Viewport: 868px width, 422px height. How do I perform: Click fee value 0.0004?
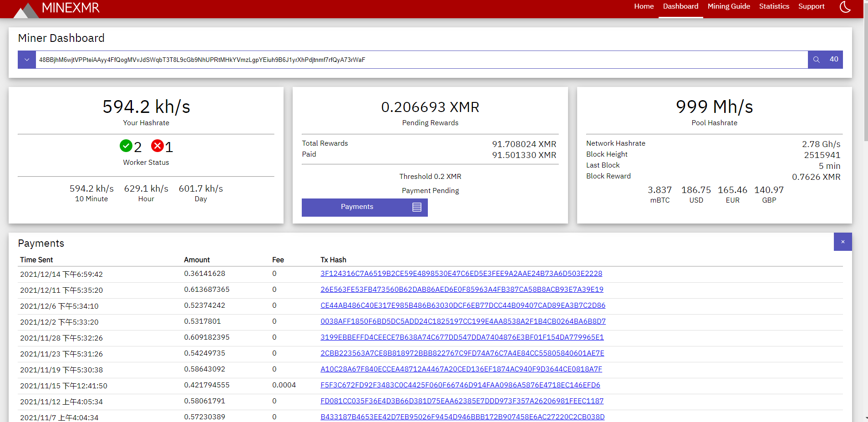[x=284, y=385]
